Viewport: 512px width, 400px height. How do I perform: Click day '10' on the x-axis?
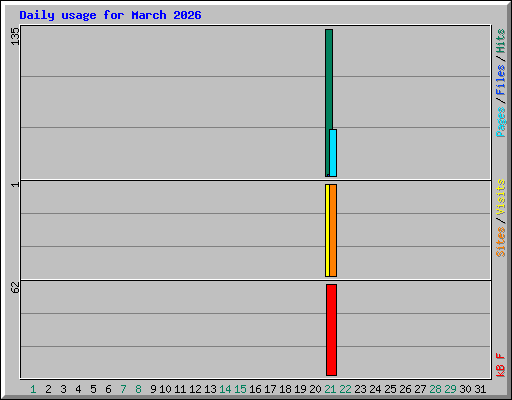165,389
